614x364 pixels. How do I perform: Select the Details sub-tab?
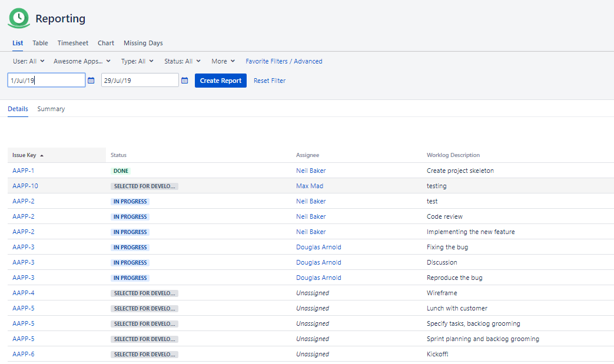click(18, 109)
